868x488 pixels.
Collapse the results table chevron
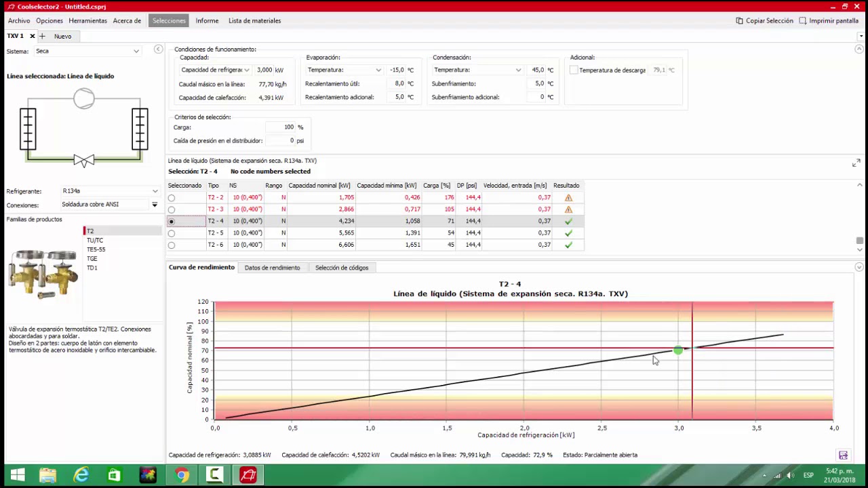coord(860,185)
